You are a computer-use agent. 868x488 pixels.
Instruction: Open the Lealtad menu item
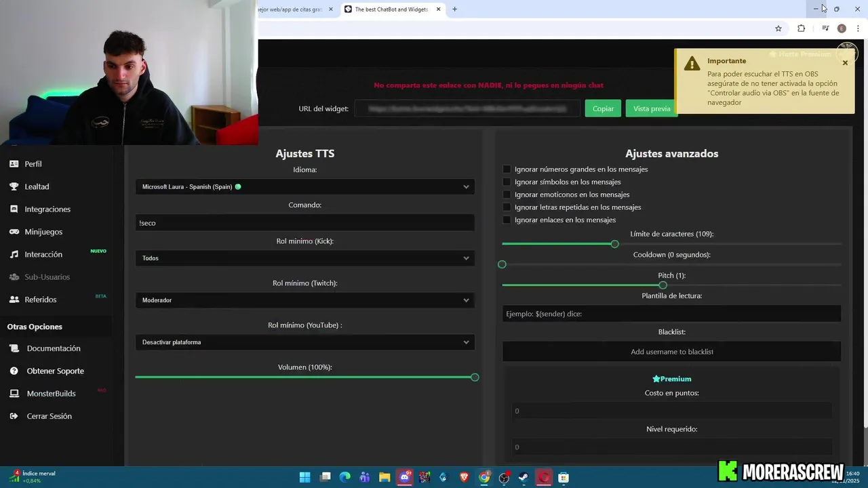tap(37, 186)
